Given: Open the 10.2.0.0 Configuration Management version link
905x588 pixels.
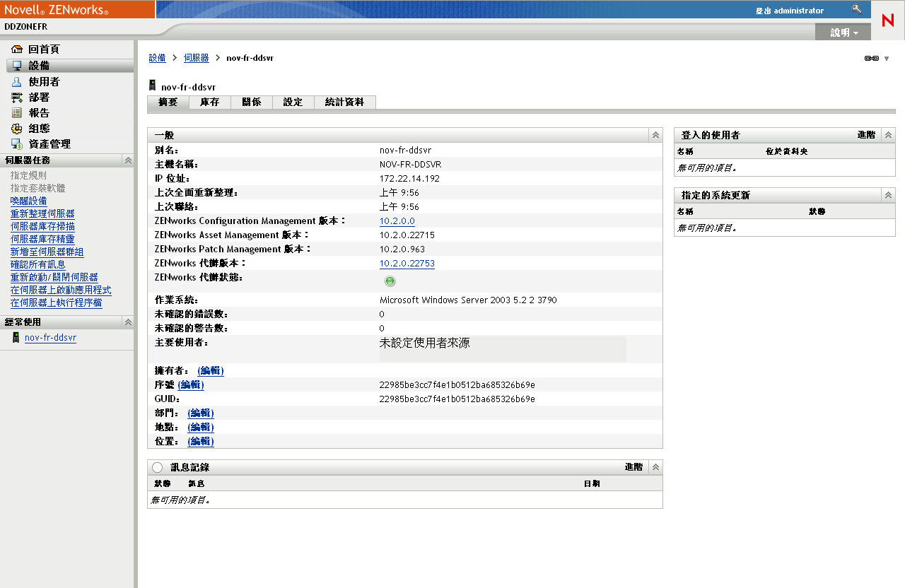Looking at the screenshot, I should pos(397,221).
